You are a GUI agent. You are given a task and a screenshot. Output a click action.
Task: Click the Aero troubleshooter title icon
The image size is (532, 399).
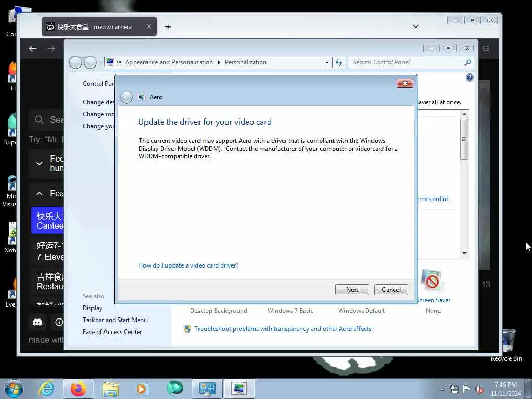[141, 97]
